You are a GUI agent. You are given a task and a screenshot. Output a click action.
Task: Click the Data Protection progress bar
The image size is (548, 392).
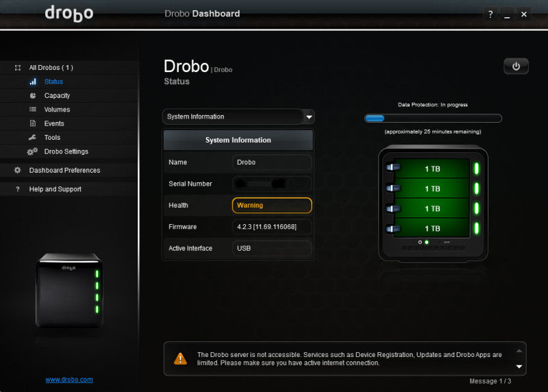click(x=433, y=118)
